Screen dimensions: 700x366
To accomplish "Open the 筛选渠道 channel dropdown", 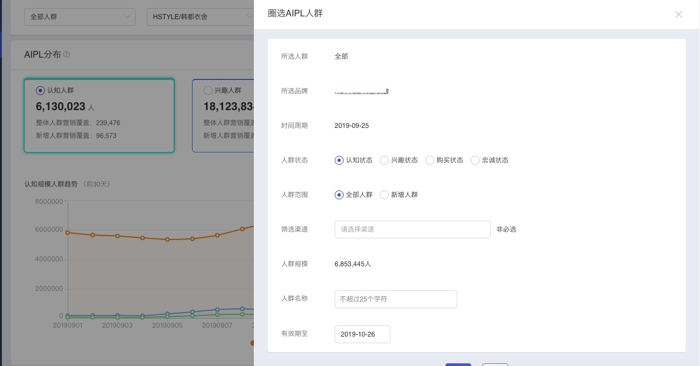I will (412, 229).
